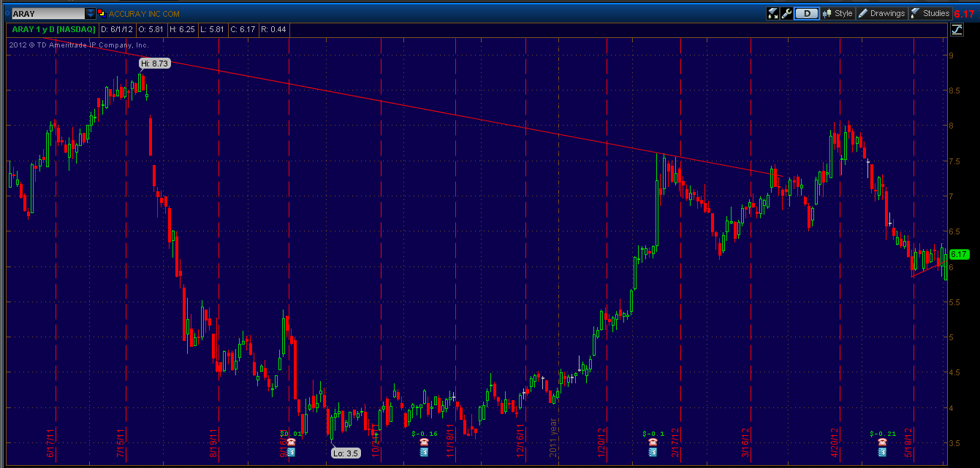This screenshot has width=980, height=468.
Task: Edit the ARAY ticker symbol field
Action: point(48,13)
